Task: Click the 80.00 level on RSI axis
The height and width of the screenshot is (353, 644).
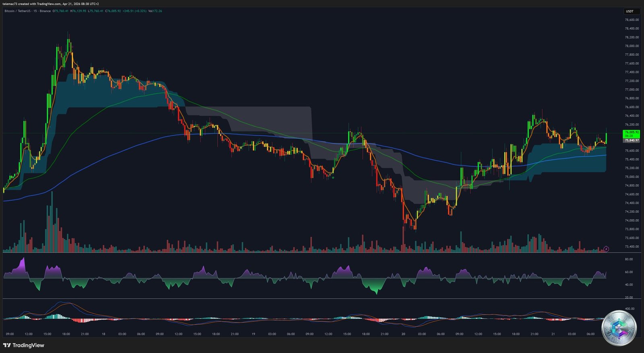Action: 629,259
